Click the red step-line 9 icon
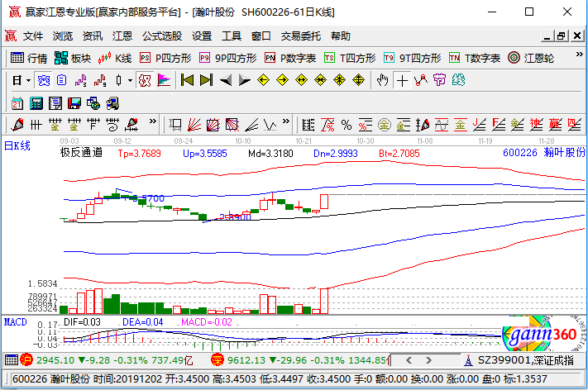Image resolution: width=588 pixels, height=390 pixels. pos(100,80)
